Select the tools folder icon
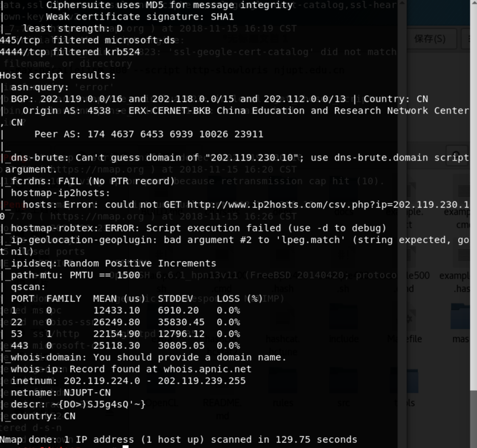This screenshot has width=477, height=448. point(405,381)
